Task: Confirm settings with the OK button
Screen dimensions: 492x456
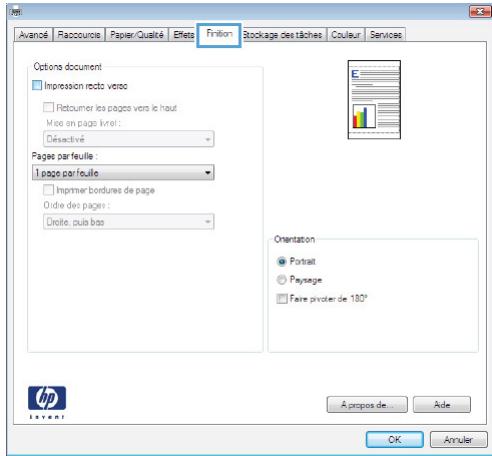Action: 395,440
